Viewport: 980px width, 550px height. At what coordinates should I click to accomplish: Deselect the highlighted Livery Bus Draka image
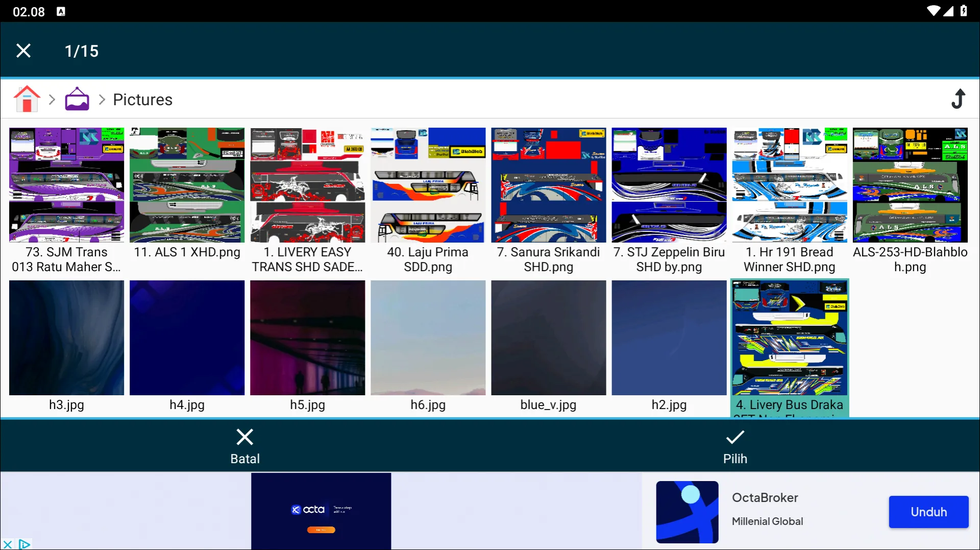coord(789,338)
